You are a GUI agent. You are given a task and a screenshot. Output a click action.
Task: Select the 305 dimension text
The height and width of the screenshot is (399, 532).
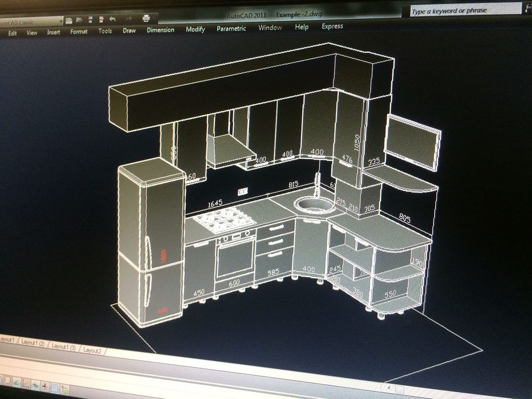pos(369,209)
